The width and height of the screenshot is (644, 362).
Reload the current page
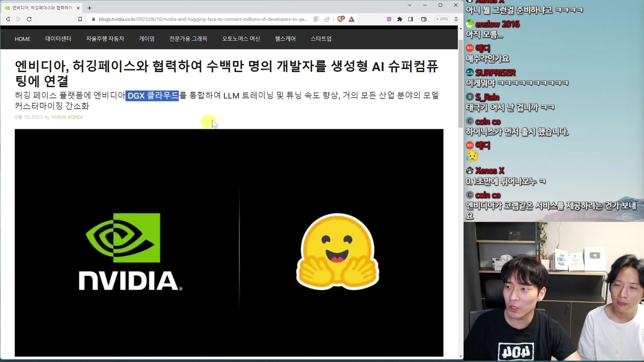pyautogui.click(x=29, y=19)
